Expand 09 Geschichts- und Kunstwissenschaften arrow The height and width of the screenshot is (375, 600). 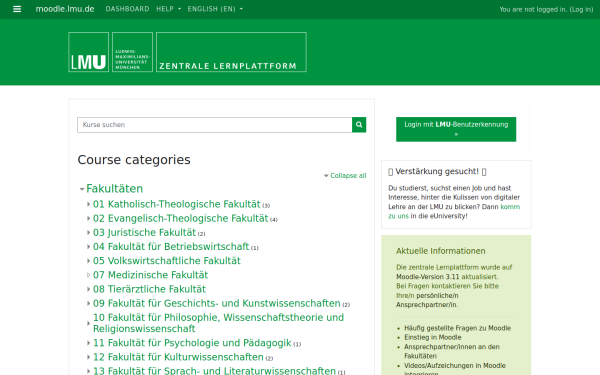(88, 303)
